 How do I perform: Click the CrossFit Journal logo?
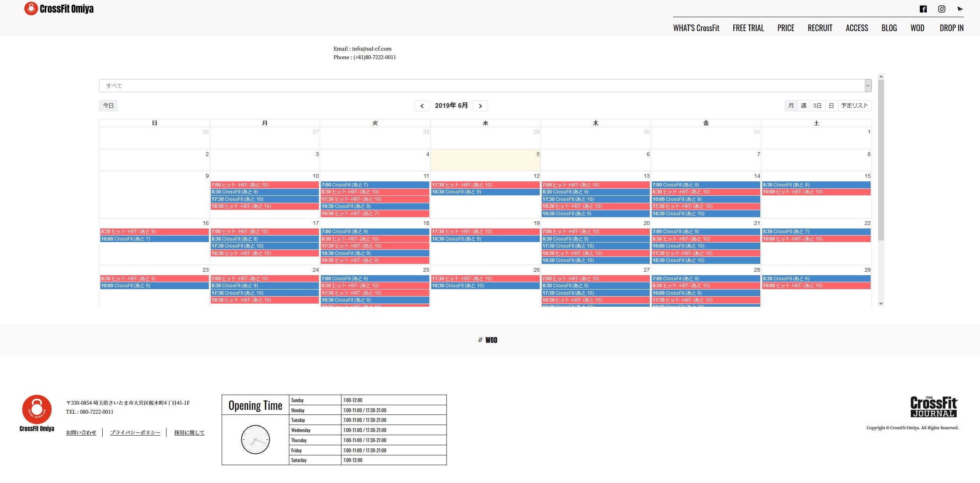coord(933,407)
